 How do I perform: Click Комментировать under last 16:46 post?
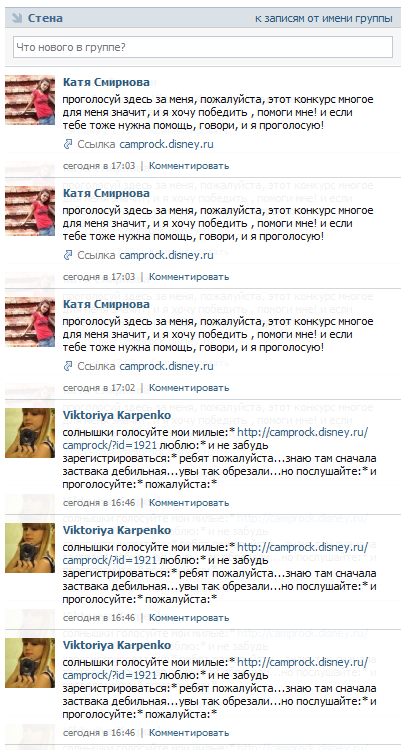[x=189, y=733]
